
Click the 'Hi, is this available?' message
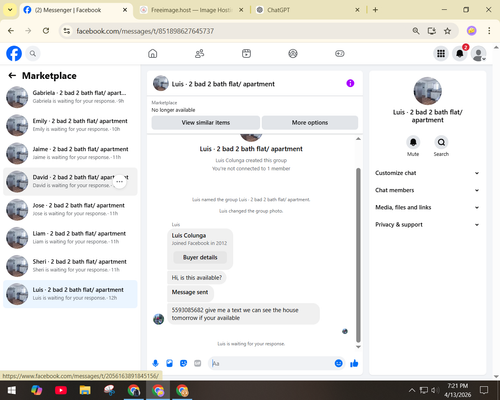(x=197, y=278)
